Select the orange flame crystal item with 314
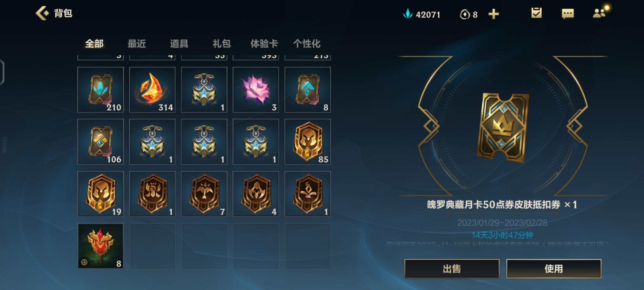The image size is (644, 290). pyautogui.click(x=152, y=90)
